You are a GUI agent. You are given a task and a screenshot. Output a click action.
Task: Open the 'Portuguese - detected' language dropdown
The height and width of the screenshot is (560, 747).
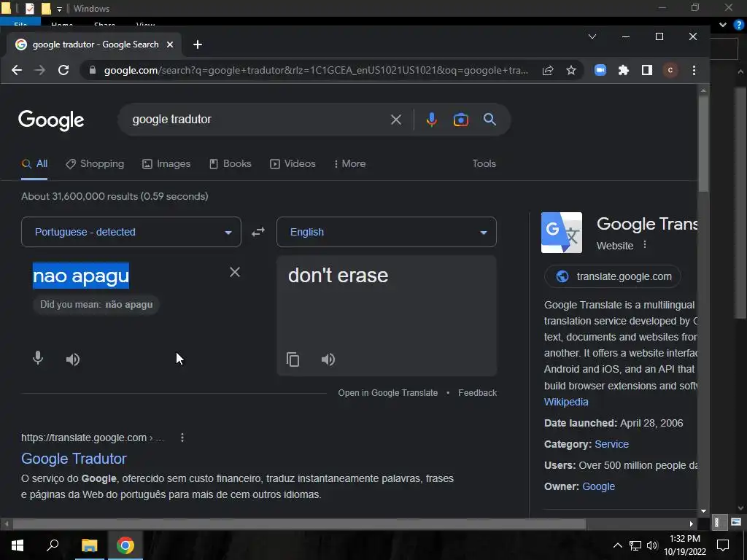[x=131, y=232]
